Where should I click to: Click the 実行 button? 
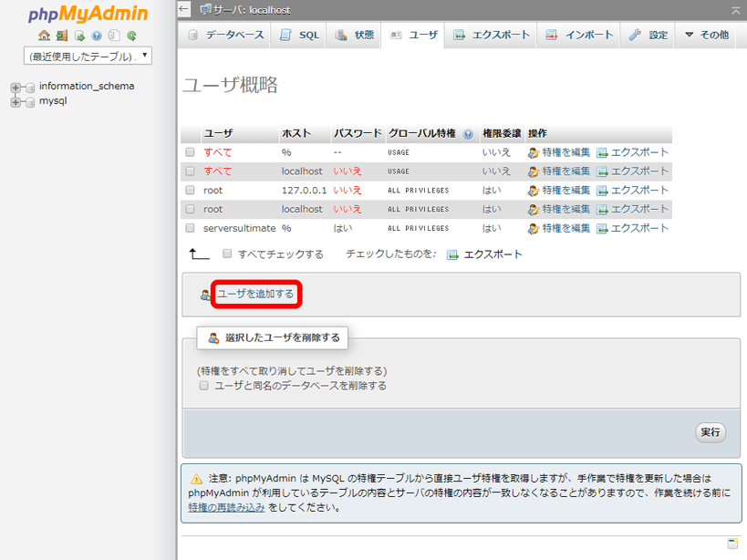(711, 432)
